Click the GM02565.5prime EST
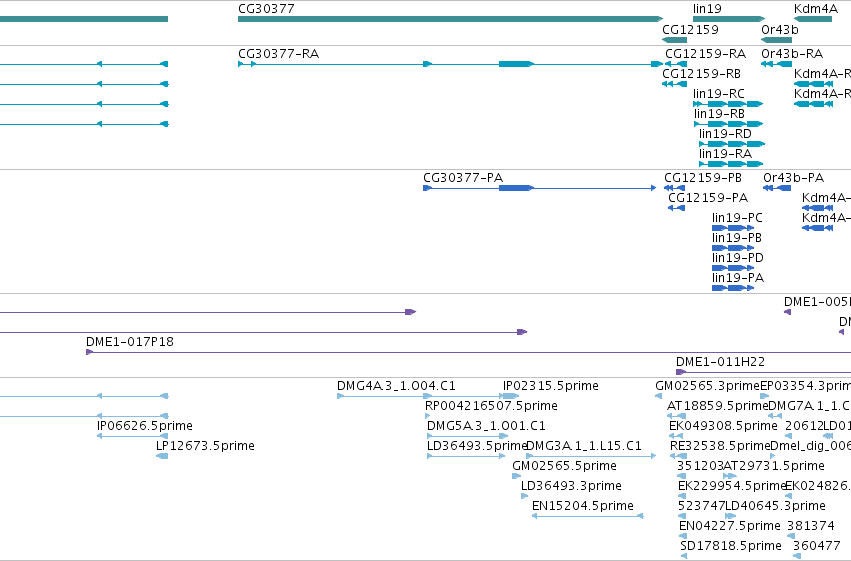The height and width of the screenshot is (561, 851). click(x=517, y=476)
